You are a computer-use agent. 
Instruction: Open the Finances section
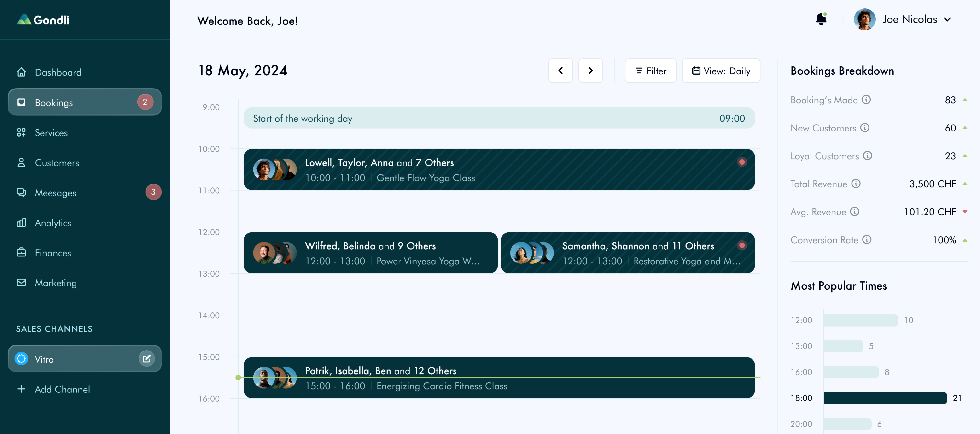click(53, 253)
